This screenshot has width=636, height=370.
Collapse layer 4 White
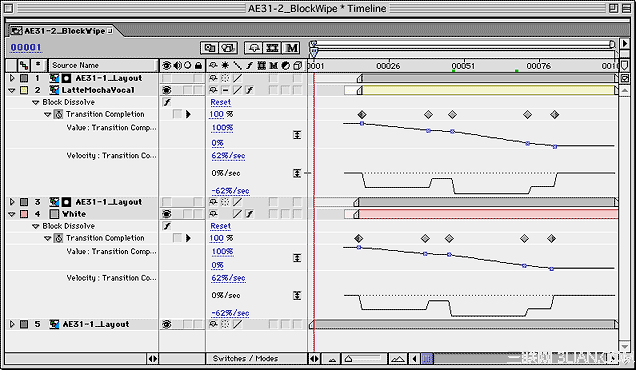coord(12,214)
